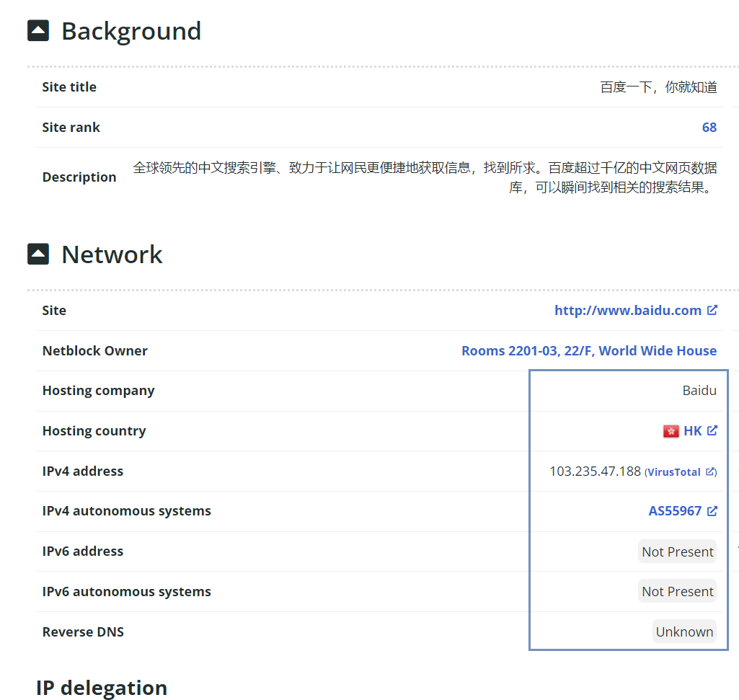Viewport: 739px width, 700px height.
Task: Click external-link icon next to HK
Action: pyautogui.click(x=712, y=430)
